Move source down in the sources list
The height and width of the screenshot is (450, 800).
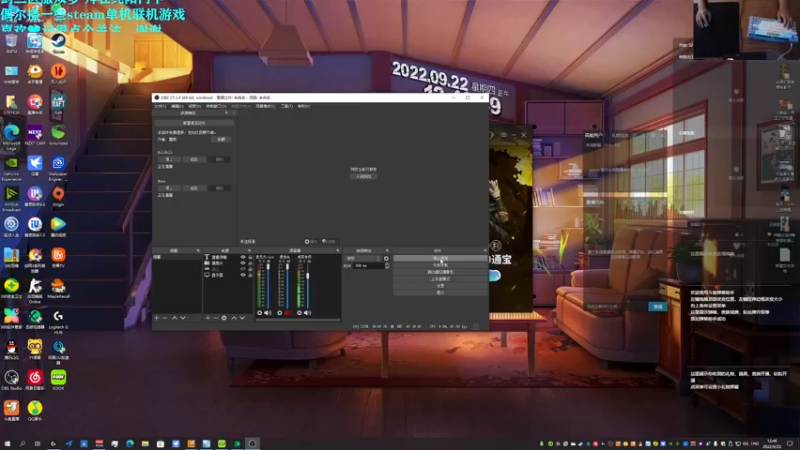pyautogui.click(x=242, y=318)
